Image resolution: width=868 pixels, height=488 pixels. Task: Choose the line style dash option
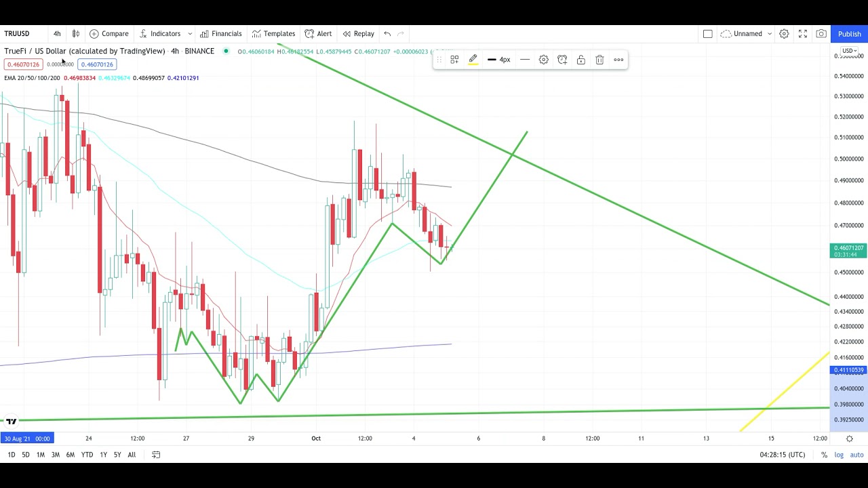point(525,60)
